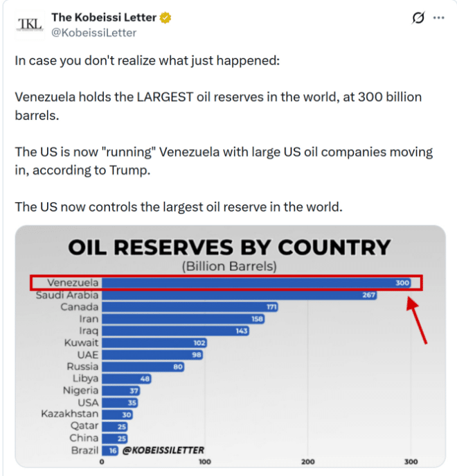Viewport: 457px width, 476px height.
Task: Open the Grok slashed-circle icon
Action: pyautogui.click(x=418, y=18)
